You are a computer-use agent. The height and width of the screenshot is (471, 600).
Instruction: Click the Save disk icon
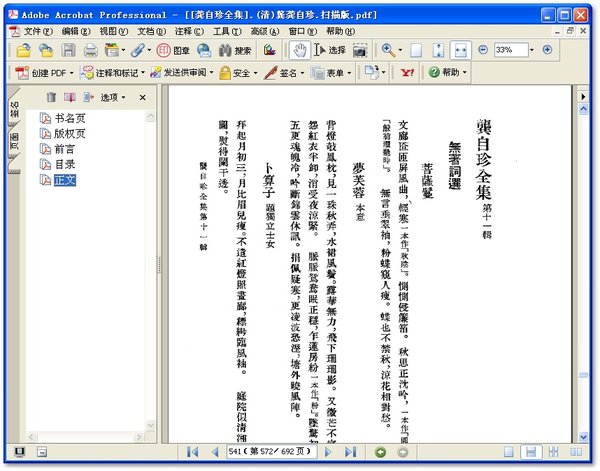[x=68, y=50]
